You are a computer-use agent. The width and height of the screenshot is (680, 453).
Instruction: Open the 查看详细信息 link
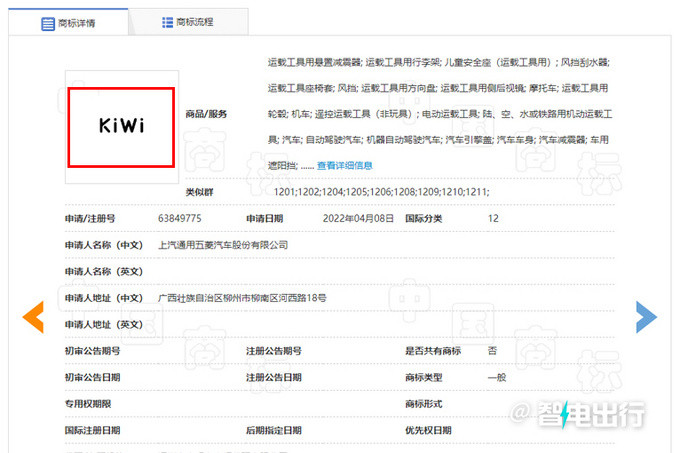click(345, 166)
